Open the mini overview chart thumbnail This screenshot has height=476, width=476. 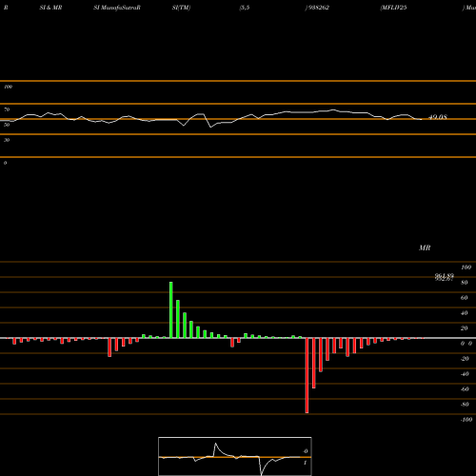click(235, 456)
